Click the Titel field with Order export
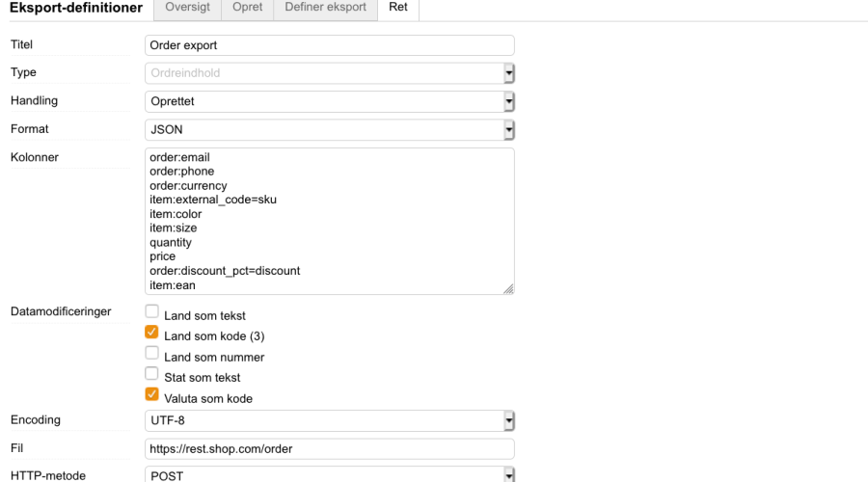The height and width of the screenshot is (482, 868). [328, 45]
